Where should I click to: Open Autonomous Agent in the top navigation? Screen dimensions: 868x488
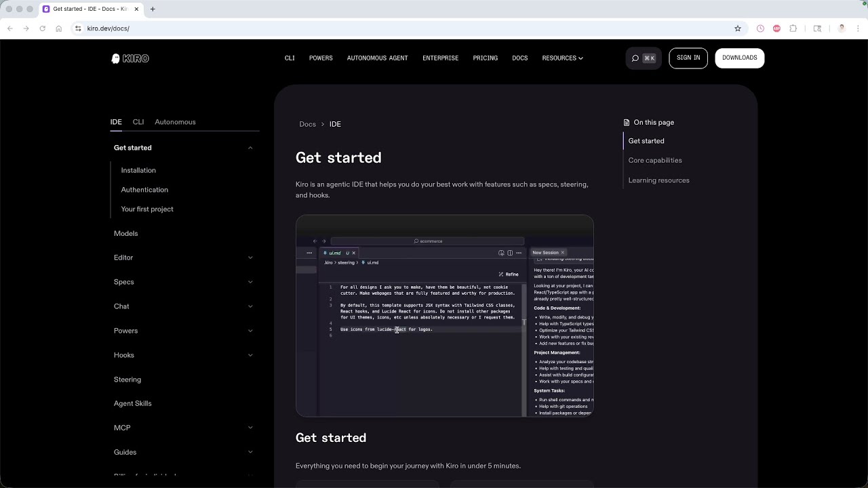coord(377,58)
